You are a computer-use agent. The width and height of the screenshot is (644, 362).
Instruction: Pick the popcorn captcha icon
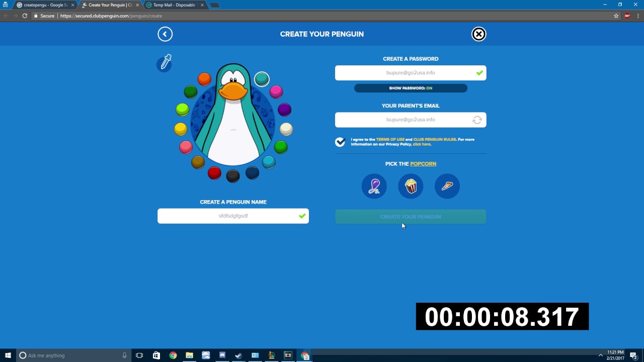coord(411,186)
